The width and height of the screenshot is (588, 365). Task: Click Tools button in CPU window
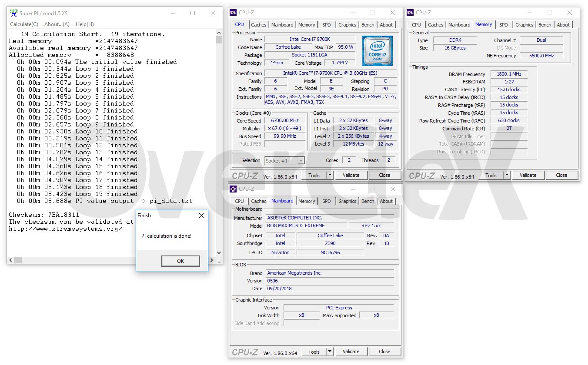coord(314,176)
